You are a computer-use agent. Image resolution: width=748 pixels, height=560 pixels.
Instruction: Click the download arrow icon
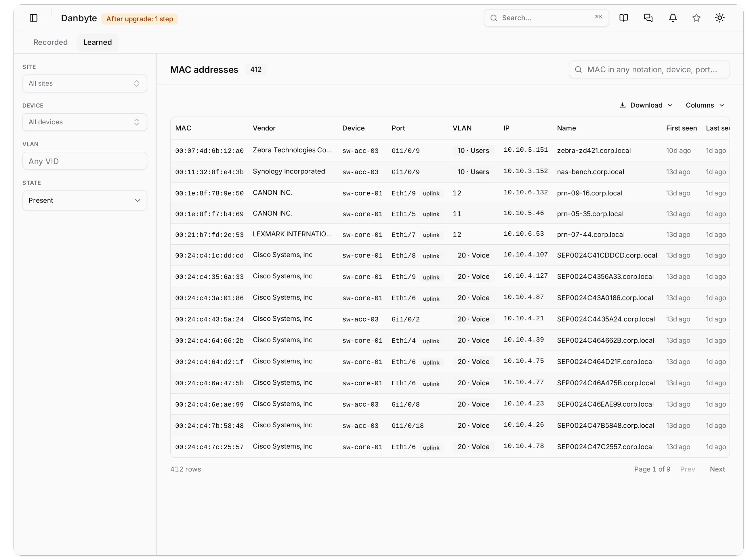point(622,105)
